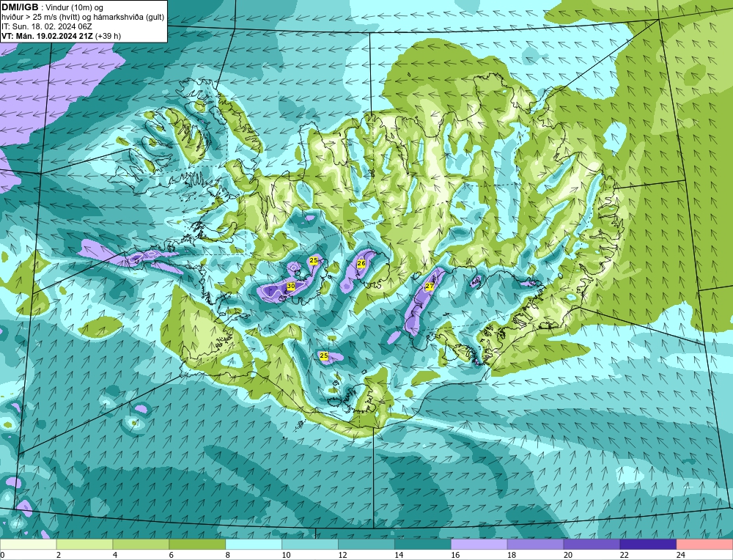Select the 4–6 m/s green swatch
This screenshot has width=733, height=560.
tap(141, 544)
